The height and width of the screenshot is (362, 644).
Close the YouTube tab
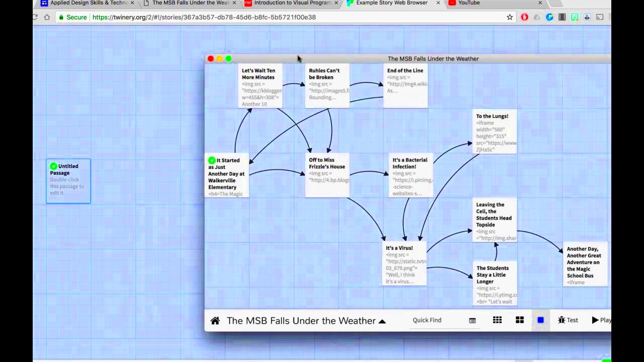540,3
